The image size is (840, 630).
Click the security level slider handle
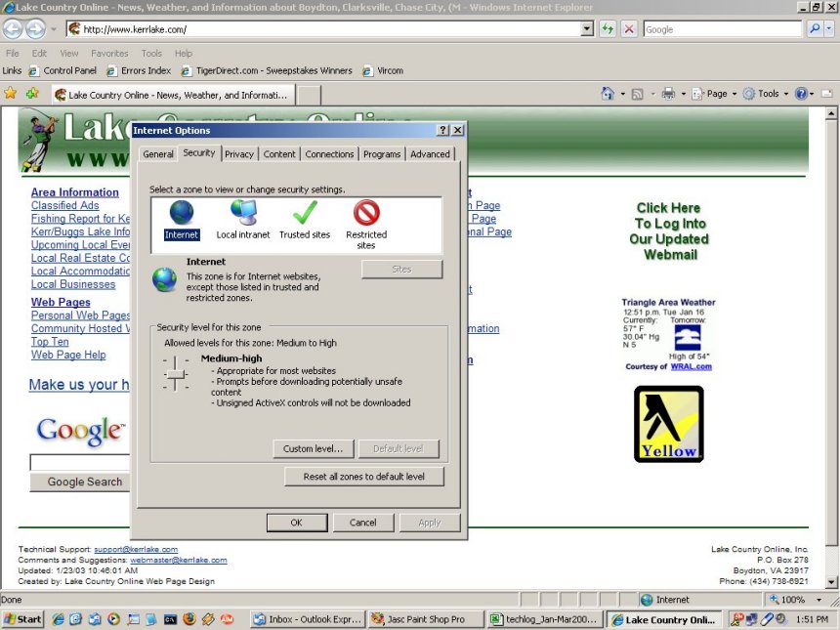pos(175,374)
